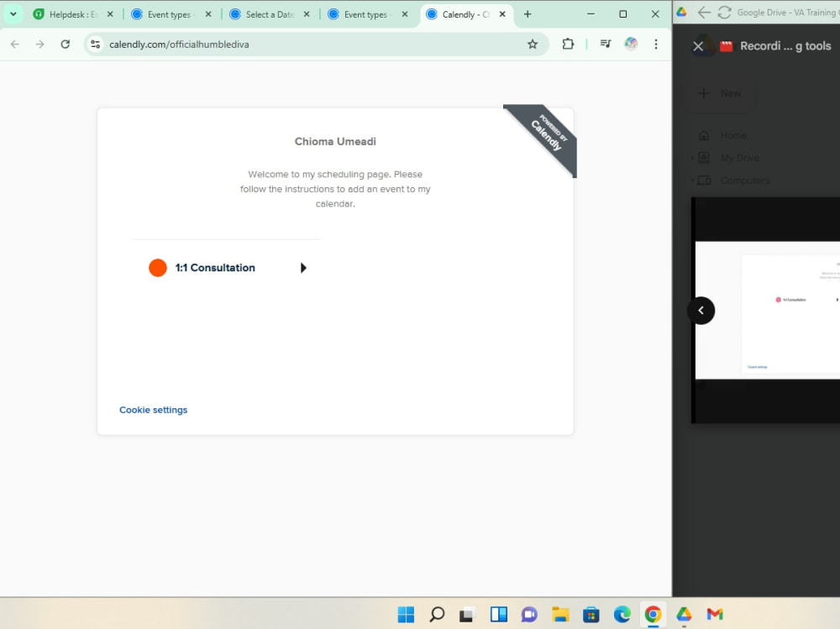Open Widgets from the taskbar
This screenshot has height=629, width=840.
coord(499,615)
